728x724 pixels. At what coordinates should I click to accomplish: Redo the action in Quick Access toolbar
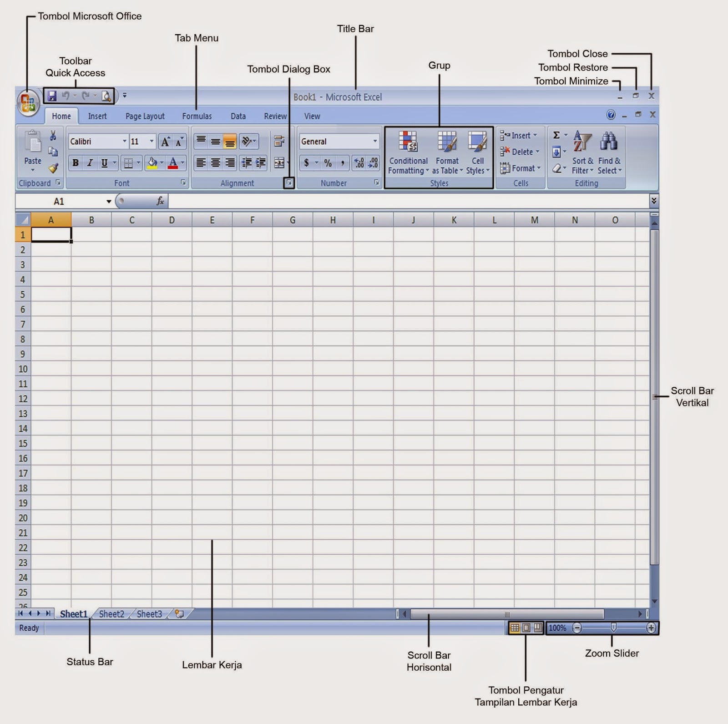85,96
